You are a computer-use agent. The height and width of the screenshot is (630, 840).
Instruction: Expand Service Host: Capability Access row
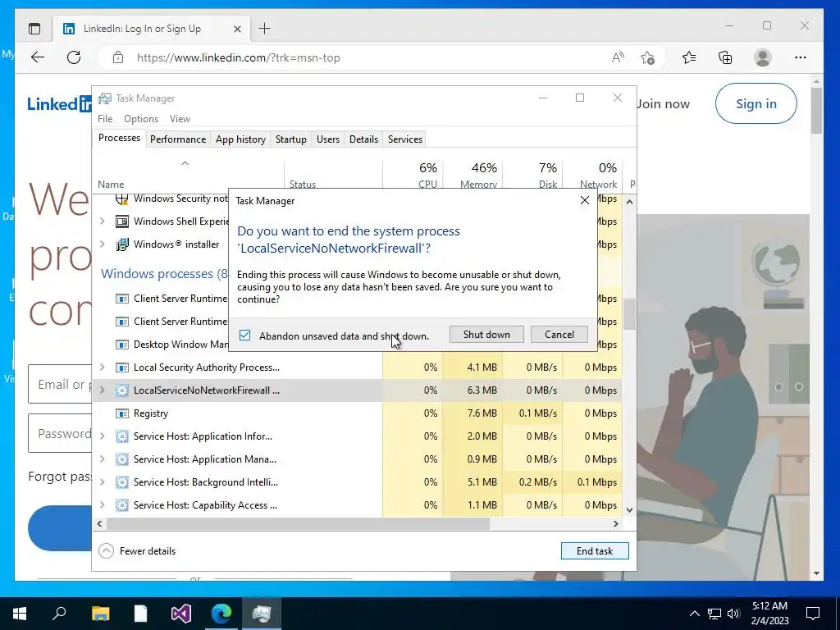click(x=103, y=505)
